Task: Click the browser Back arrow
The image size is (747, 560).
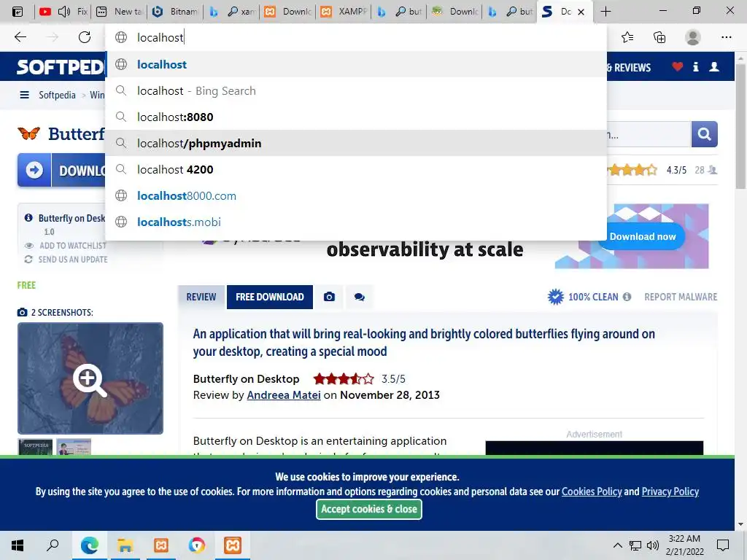Action: [x=20, y=37]
